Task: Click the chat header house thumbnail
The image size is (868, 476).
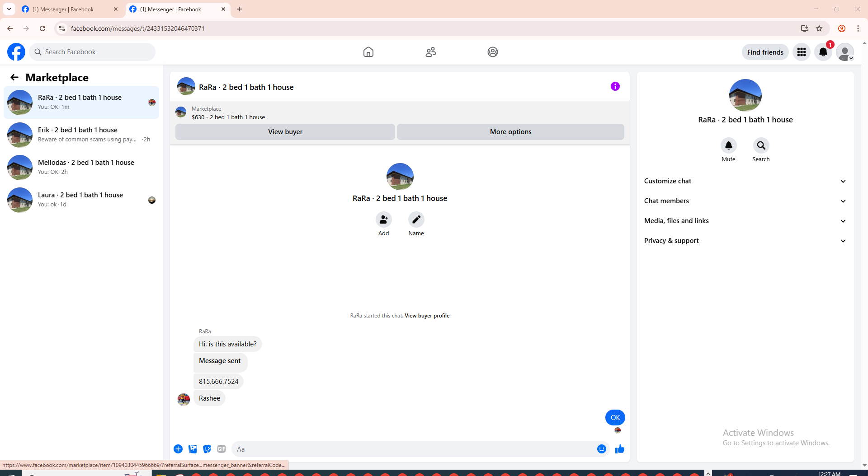Action: pyautogui.click(x=186, y=86)
